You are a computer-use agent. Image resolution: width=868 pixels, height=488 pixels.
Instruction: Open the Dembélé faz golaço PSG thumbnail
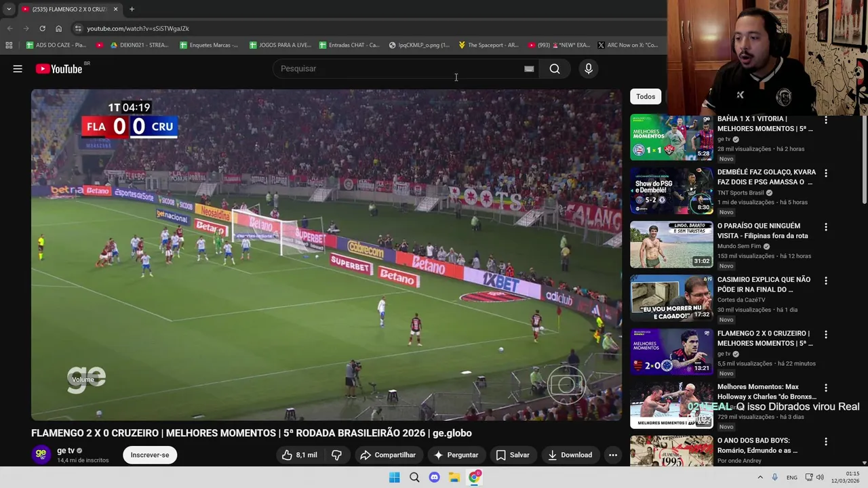[671, 191]
